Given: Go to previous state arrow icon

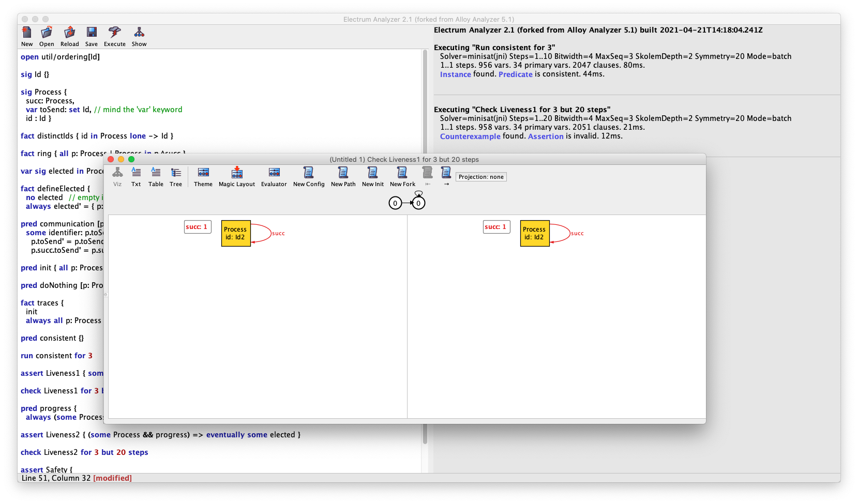Looking at the screenshot, I should (x=428, y=177).
